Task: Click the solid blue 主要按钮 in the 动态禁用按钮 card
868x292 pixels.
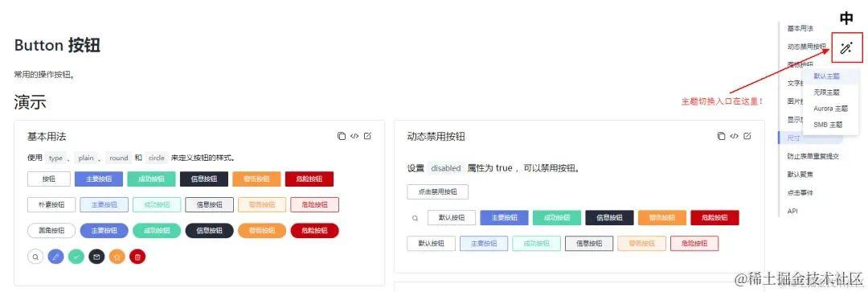Action: pos(504,218)
